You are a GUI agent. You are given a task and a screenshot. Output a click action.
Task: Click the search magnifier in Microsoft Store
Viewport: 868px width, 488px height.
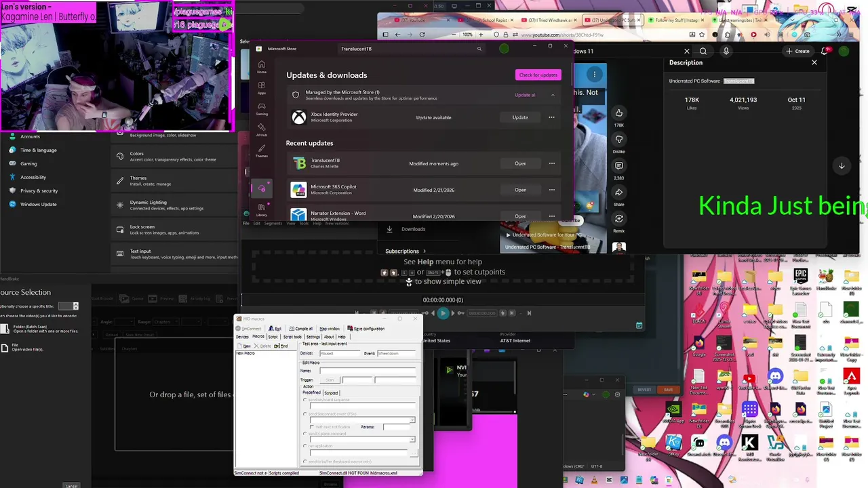[x=479, y=49]
